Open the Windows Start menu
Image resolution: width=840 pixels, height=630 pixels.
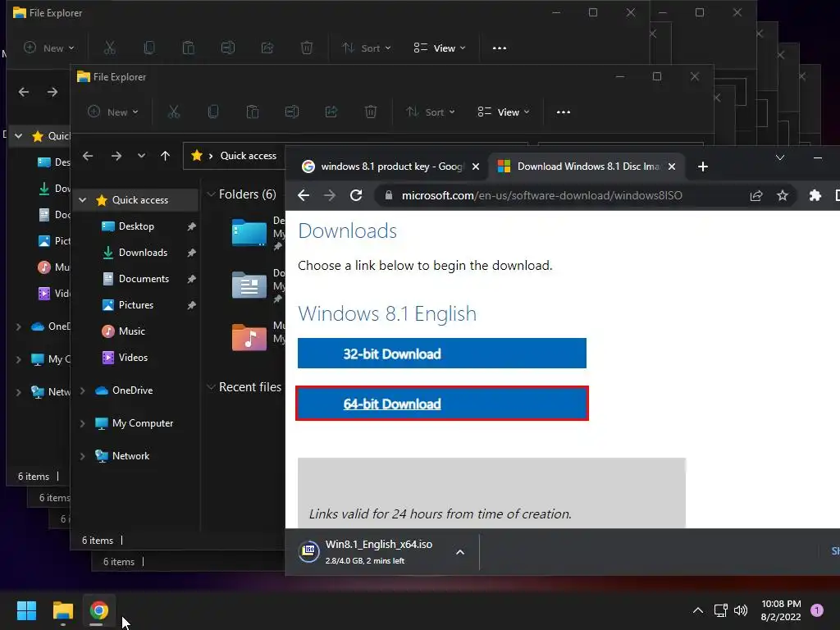(26, 610)
